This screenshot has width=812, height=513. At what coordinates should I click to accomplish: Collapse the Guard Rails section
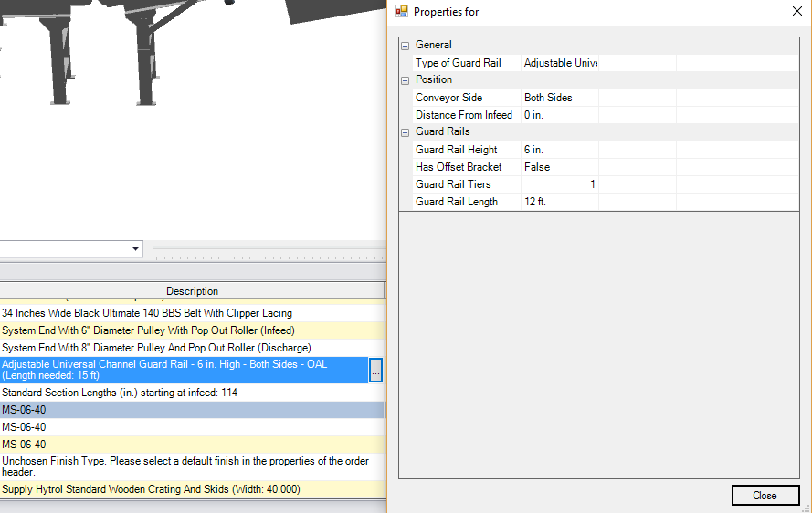(405, 132)
